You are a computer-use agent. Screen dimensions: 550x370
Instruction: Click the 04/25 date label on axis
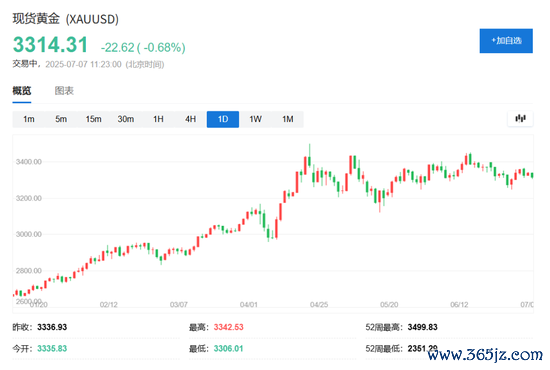(x=319, y=304)
